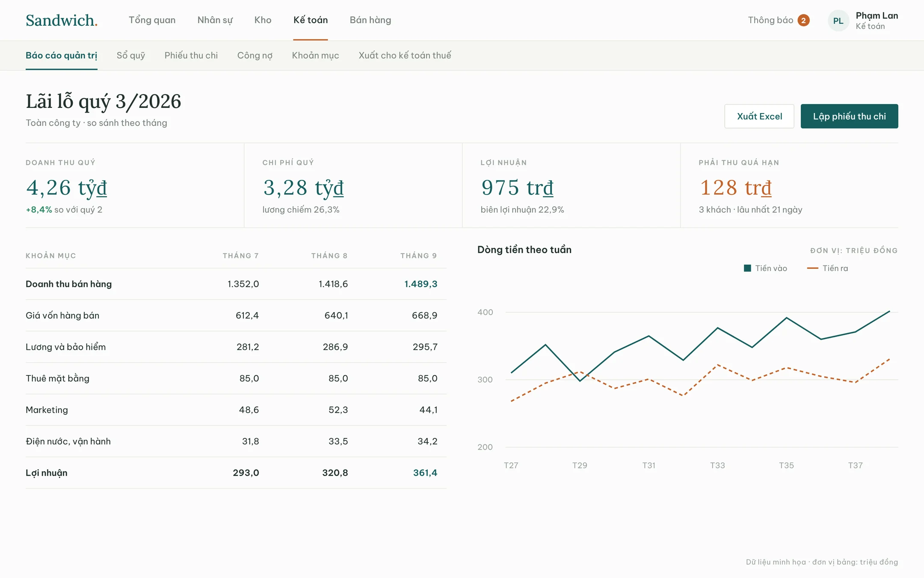Viewport: 924px width, 578px height.
Task: Go to the Kho section
Action: pos(263,20)
